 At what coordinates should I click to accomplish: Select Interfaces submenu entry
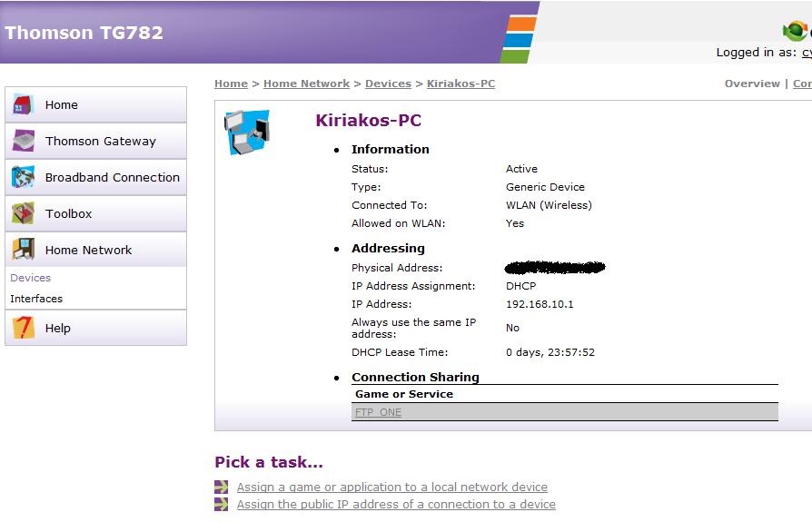pyautogui.click(x=36, y=299)
